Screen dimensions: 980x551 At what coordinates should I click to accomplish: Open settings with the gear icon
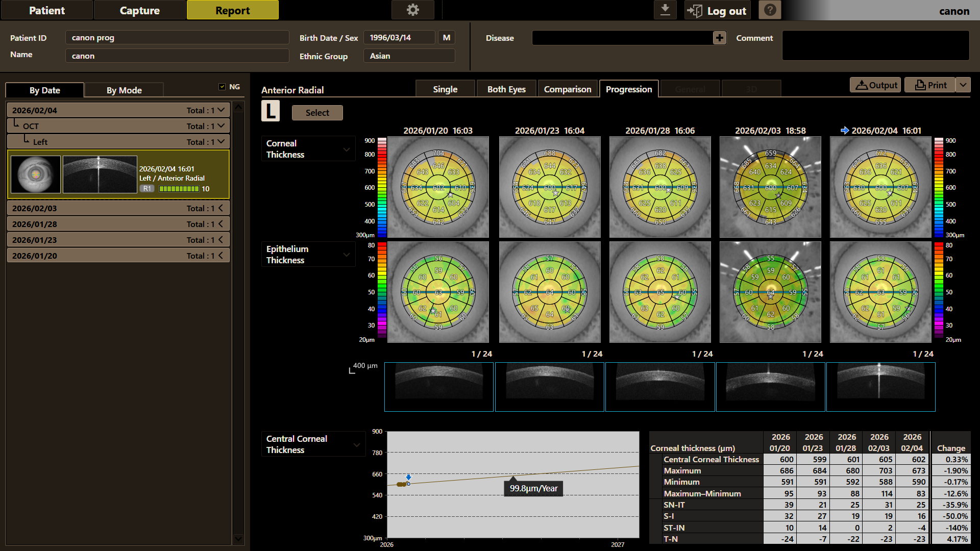[412, 10]
